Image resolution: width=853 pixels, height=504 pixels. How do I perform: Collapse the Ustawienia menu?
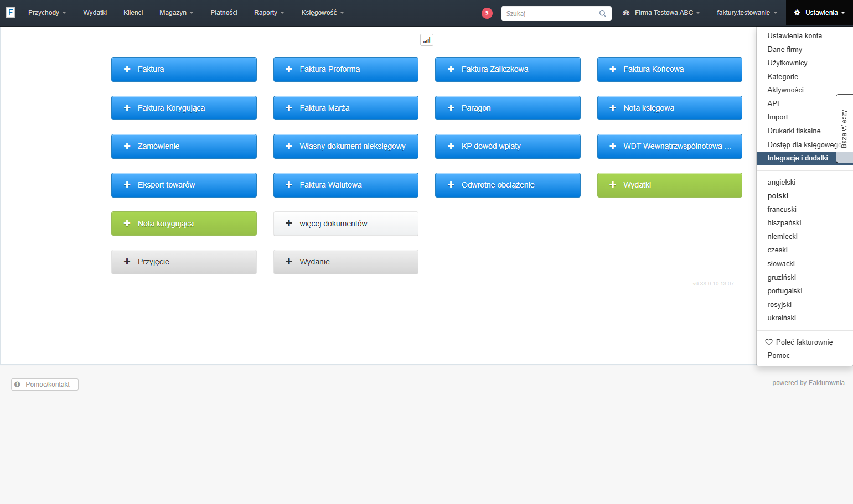tap(819, 13)
